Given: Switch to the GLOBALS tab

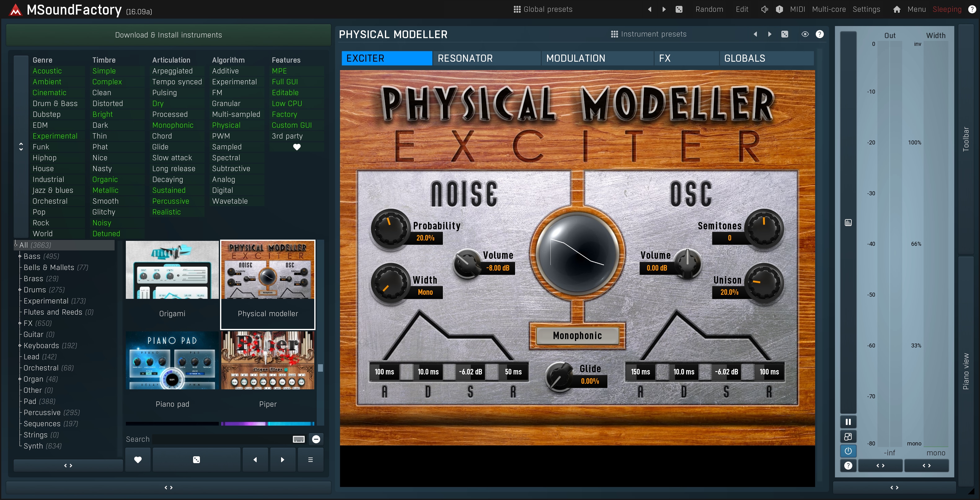Looking at the screenshot, I should (766, 58).
